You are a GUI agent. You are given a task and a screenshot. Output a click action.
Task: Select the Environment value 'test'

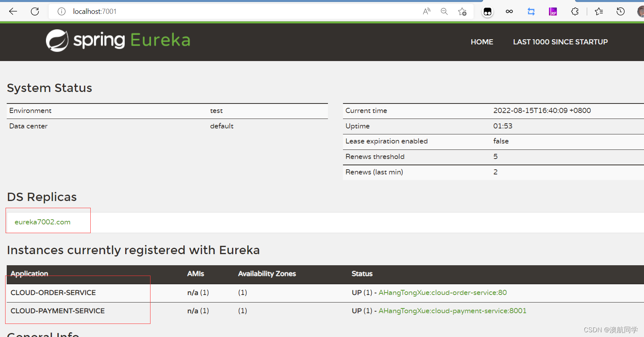(216, 111)
